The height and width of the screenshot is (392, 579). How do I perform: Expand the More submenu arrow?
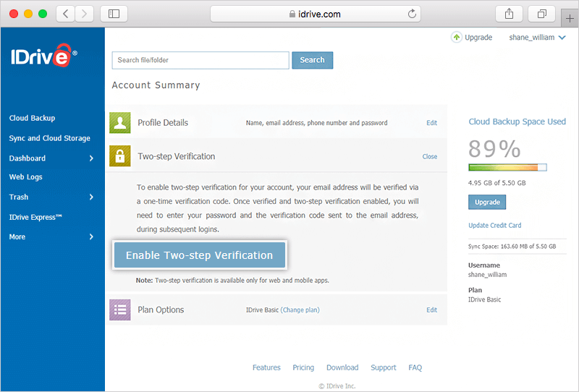(91, 237)
